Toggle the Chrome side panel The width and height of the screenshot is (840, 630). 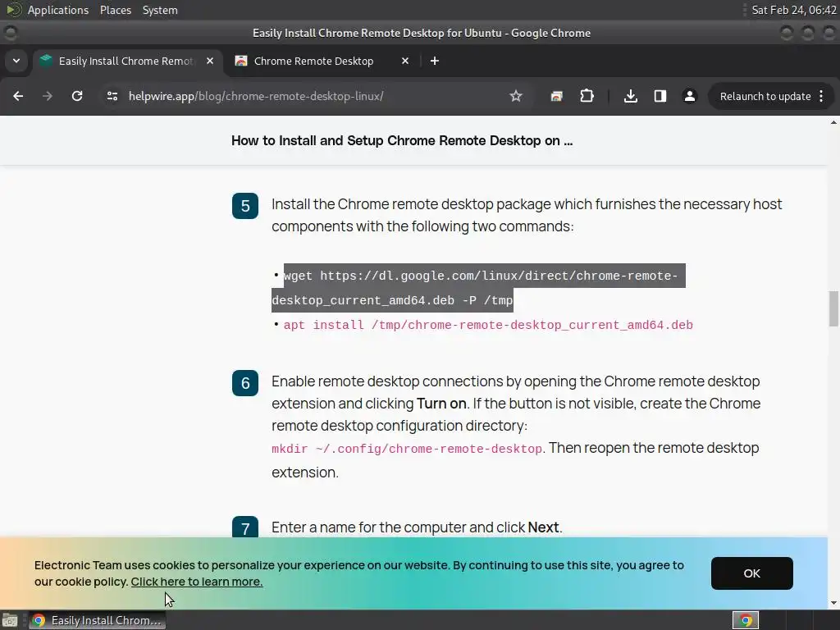660,96
